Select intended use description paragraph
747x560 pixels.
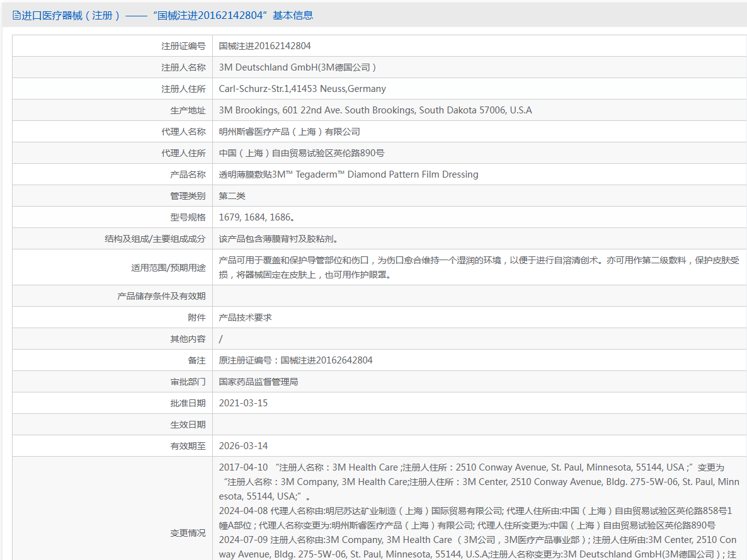pos(479,268)
